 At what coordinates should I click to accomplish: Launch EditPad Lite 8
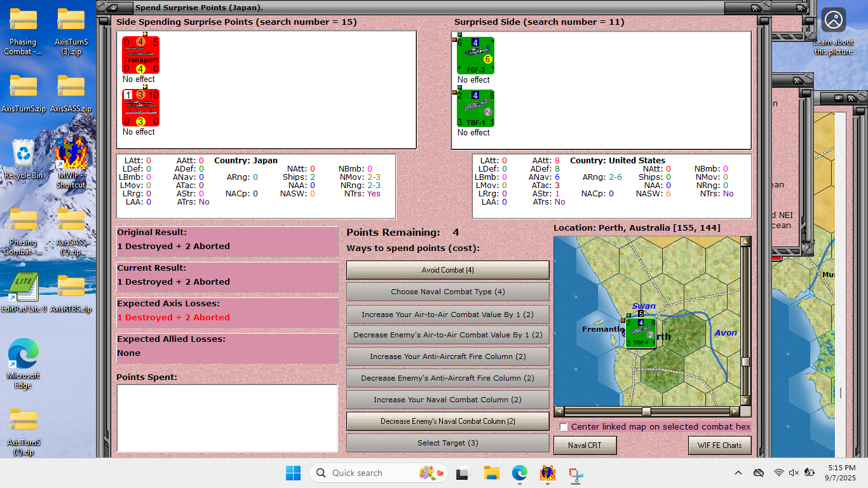point(24,293)
